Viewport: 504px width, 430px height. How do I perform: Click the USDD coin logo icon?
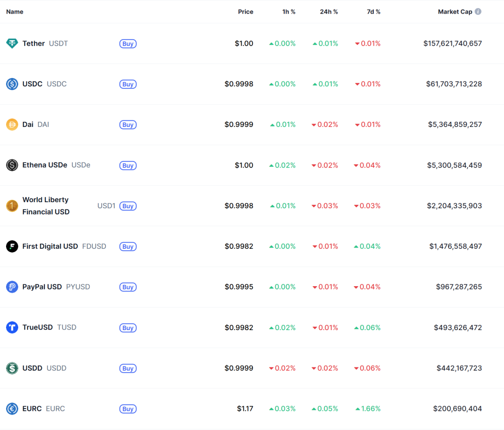(12, 368)
